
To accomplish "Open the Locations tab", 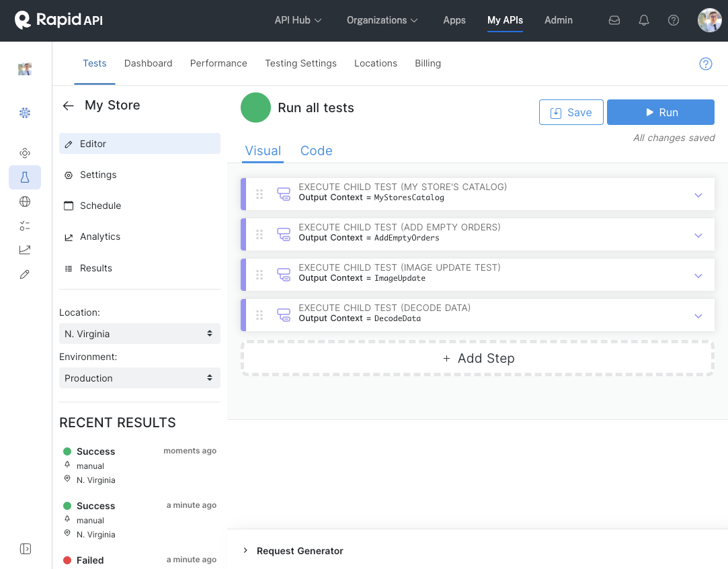I will (x=376, y=64).
